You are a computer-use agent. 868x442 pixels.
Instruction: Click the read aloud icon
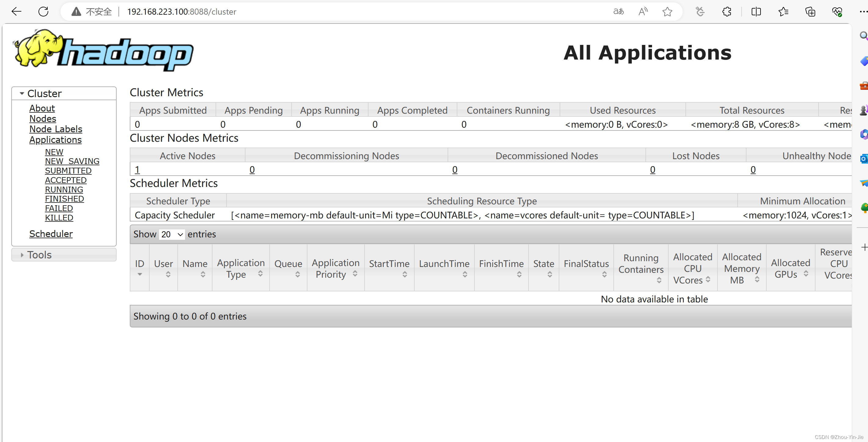(x=643, y=12)
